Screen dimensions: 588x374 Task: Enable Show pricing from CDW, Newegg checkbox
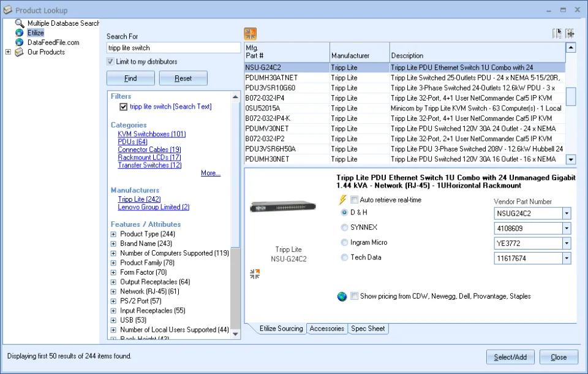pyautogui.click(x=354, y=296)
